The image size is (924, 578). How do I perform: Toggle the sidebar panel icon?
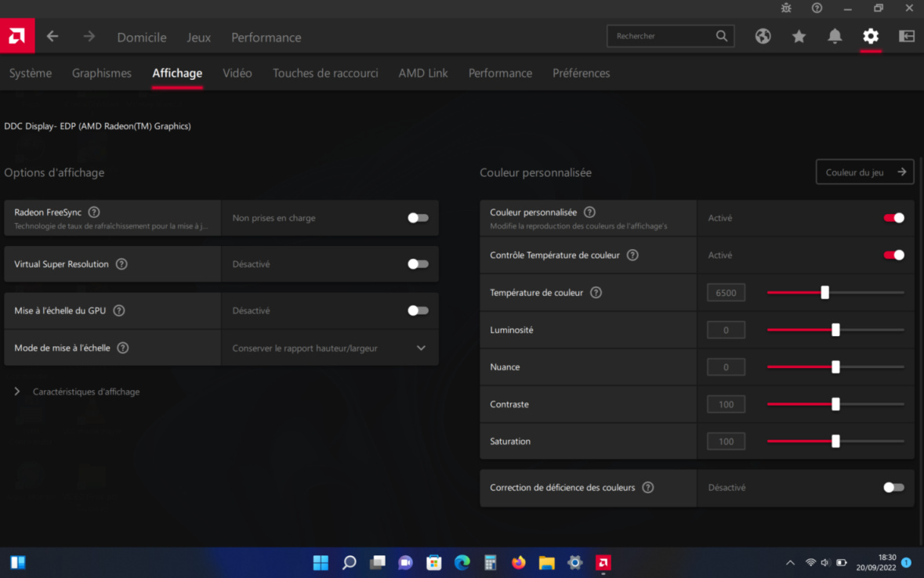(x=906, y=36)
